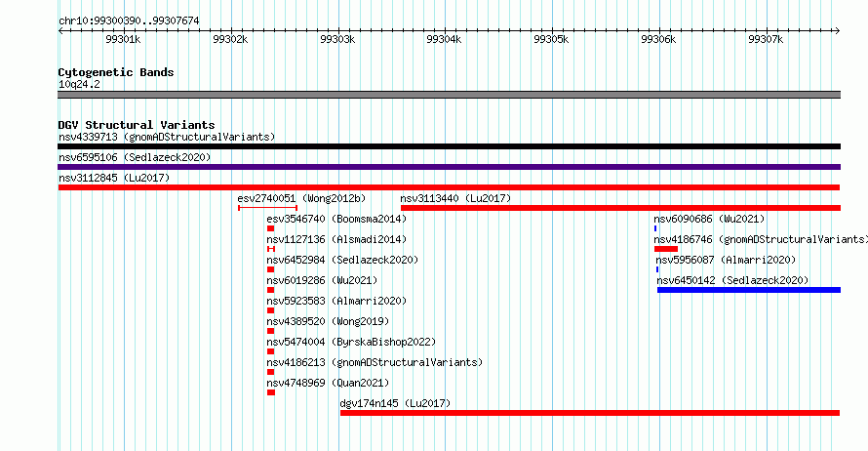Click ruler left arrow end

point(60,31)
